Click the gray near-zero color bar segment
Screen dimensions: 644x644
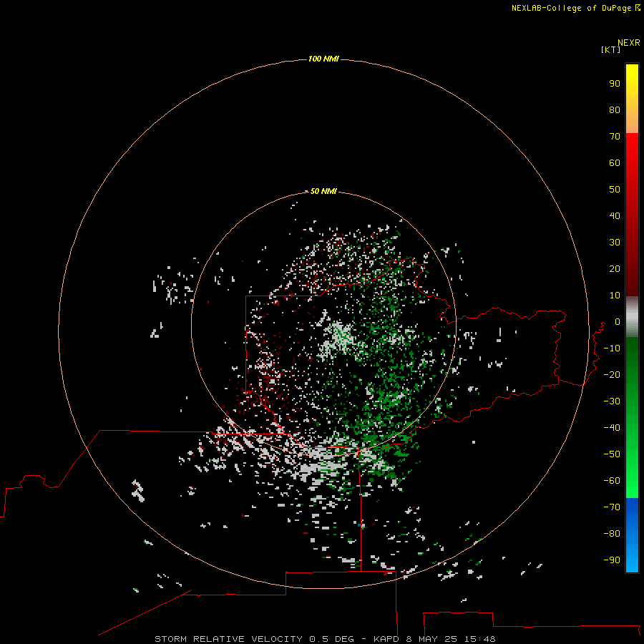pyautogui.click(x=632, y=317)
